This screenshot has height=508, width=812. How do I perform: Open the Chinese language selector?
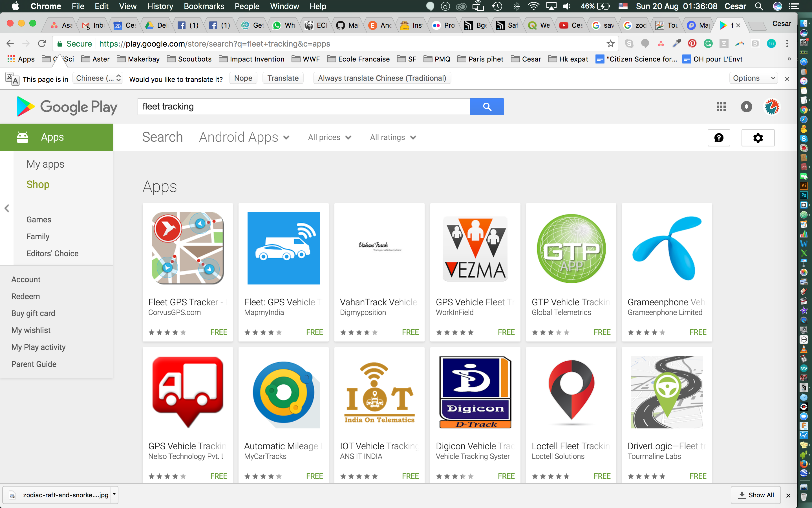[x=98, y=78]
